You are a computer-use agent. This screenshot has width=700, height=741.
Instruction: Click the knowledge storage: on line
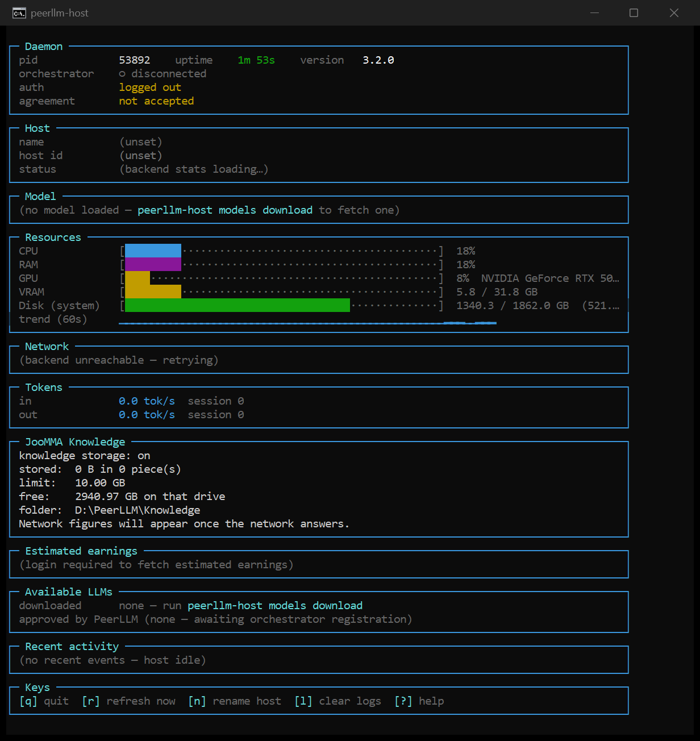pyautogui.click(x=85, y=456)
